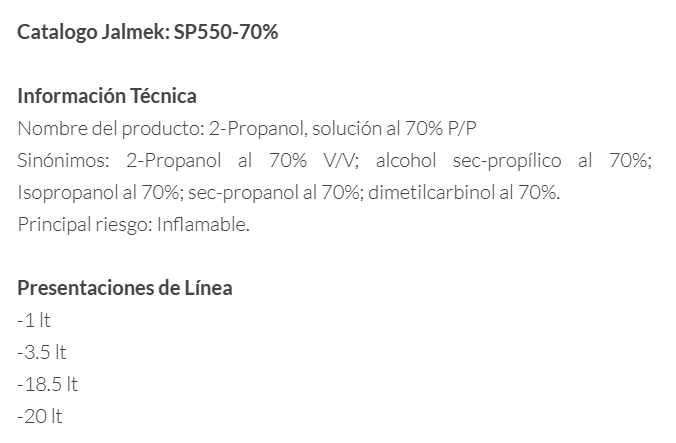The image size is (676, 443).
Task: Select the "Información Técnica" heading
Action: click(x=107, y=96)
